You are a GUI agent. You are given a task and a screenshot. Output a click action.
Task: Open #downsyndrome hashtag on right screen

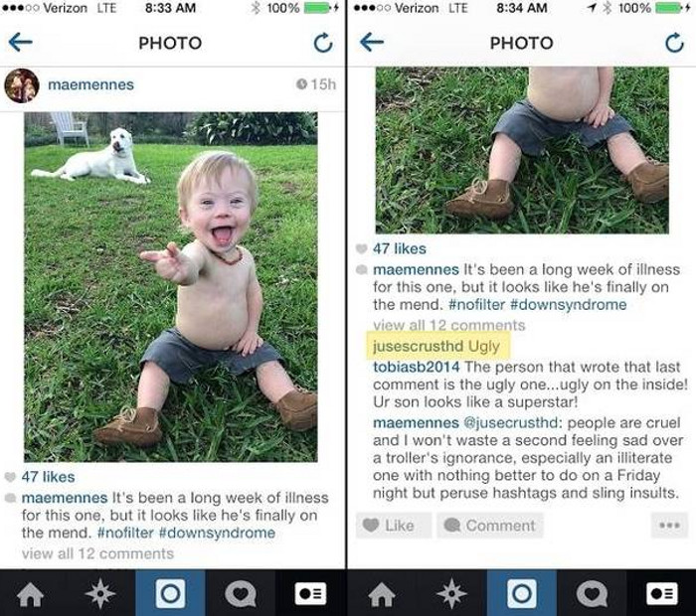click(x=568, y=305)
